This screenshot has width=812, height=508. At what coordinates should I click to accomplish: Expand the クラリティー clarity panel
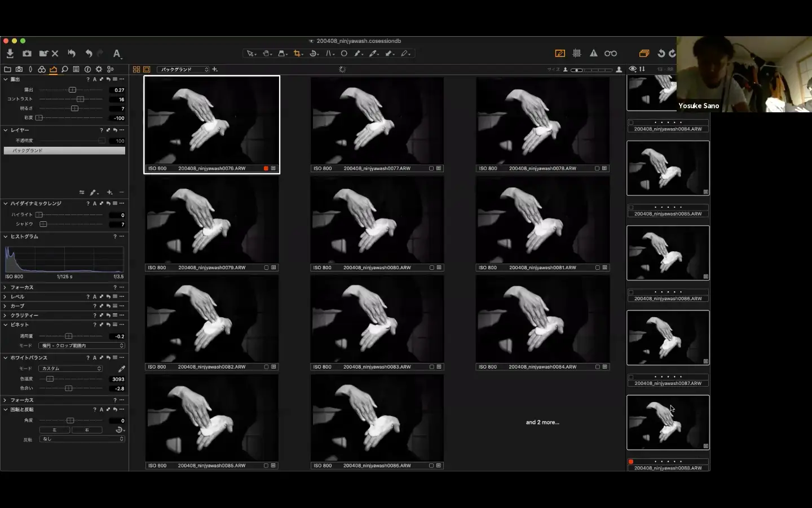pyautogui.click(x=6, y=316)
